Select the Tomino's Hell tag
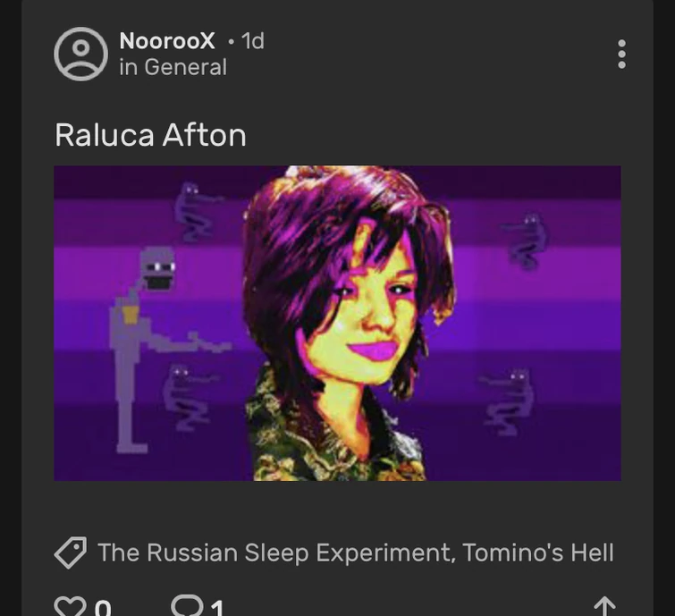675x616 pixels. 538,553
